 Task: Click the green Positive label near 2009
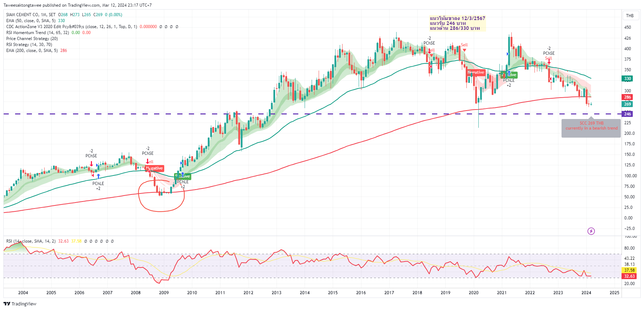[183, 176]
